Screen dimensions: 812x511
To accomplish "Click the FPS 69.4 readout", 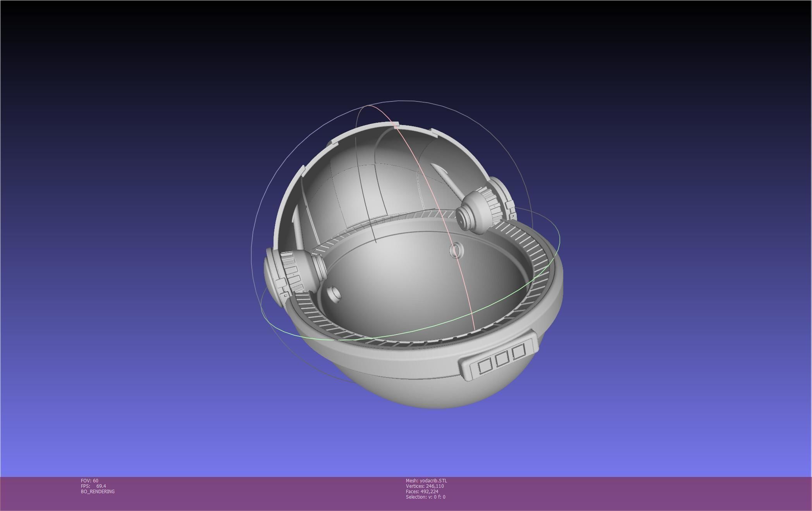I will point(93,486).
